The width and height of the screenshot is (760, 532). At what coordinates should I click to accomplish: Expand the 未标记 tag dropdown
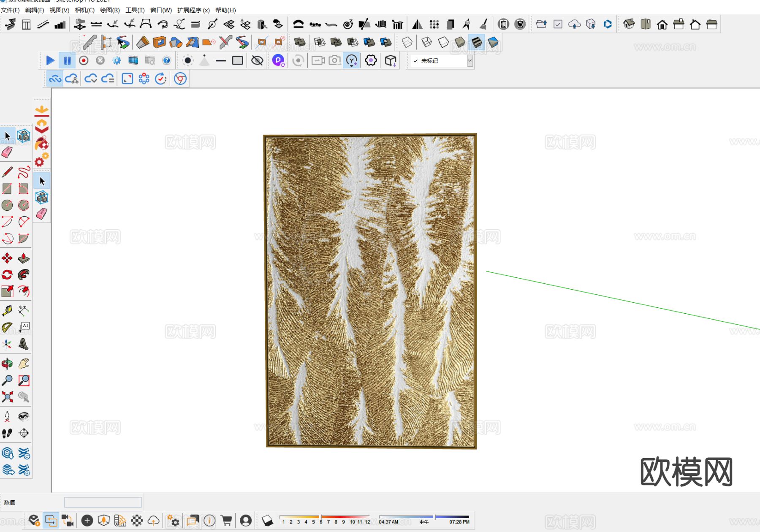point(470,61)
